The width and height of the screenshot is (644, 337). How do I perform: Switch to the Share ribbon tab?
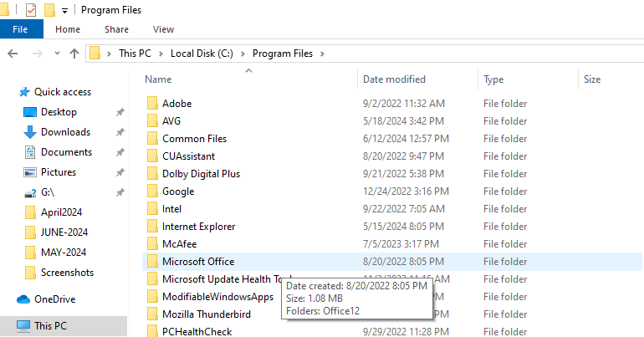pyautogui.click(x=116, y=29)
